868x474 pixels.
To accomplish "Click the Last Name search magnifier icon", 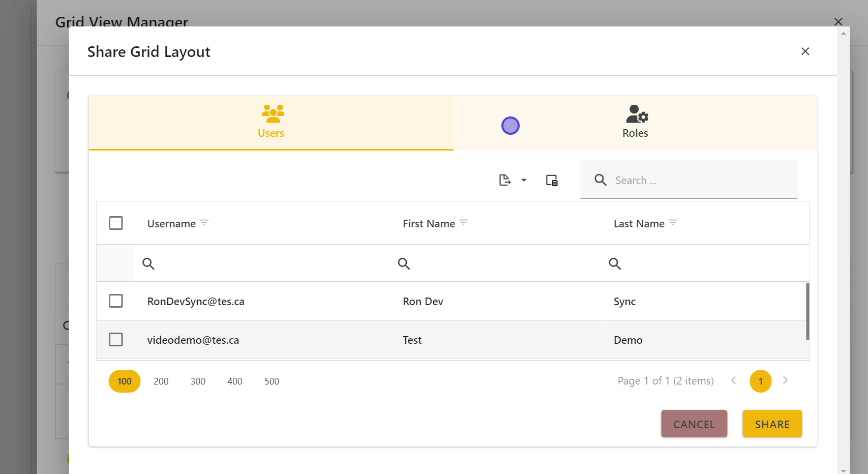I will coord(615,263).
